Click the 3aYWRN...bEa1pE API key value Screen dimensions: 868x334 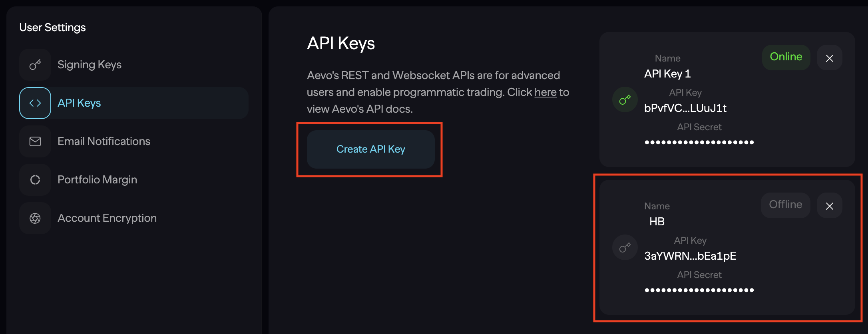click(690, 256)
